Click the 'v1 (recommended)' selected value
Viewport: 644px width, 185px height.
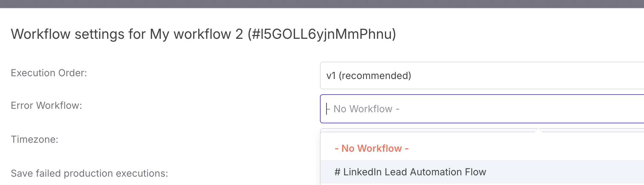pos(369,76)
